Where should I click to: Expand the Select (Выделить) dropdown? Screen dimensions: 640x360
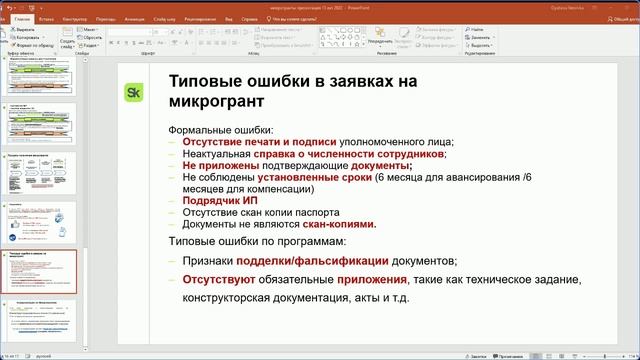click(x=479, y=45)
